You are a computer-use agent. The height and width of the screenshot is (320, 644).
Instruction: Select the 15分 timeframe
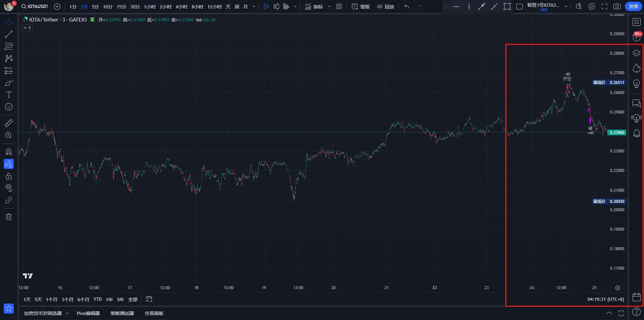[x=121, y=7]
